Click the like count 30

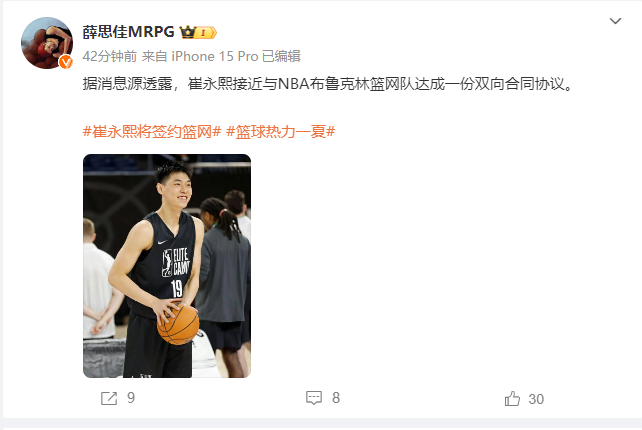tap(536, 399)
